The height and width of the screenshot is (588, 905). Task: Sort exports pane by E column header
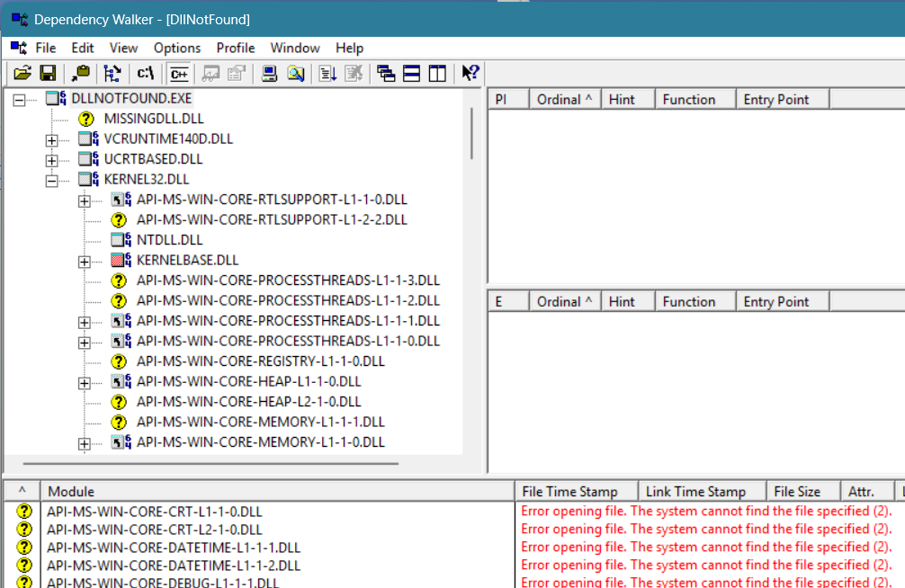509,302
